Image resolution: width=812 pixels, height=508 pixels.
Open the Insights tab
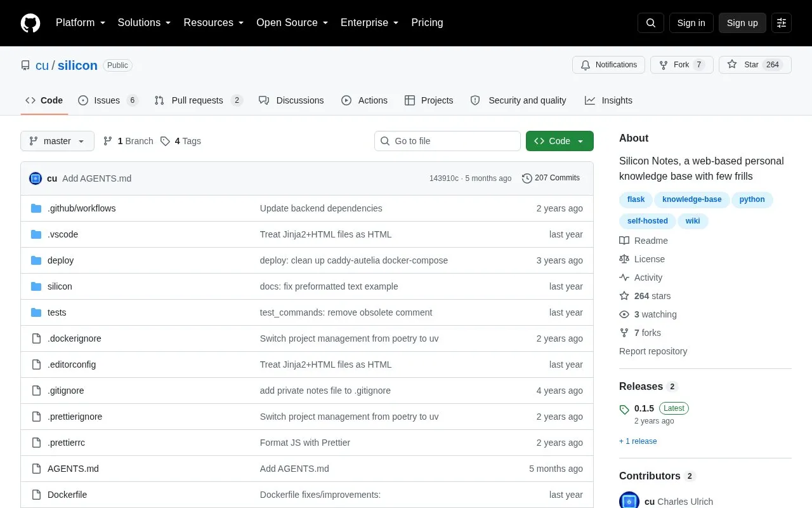[608, 100]
